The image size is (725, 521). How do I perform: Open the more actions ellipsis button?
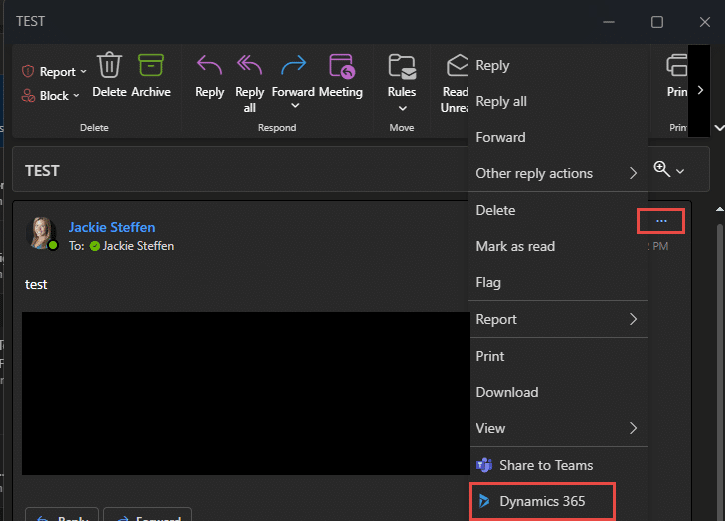[661, 221]
